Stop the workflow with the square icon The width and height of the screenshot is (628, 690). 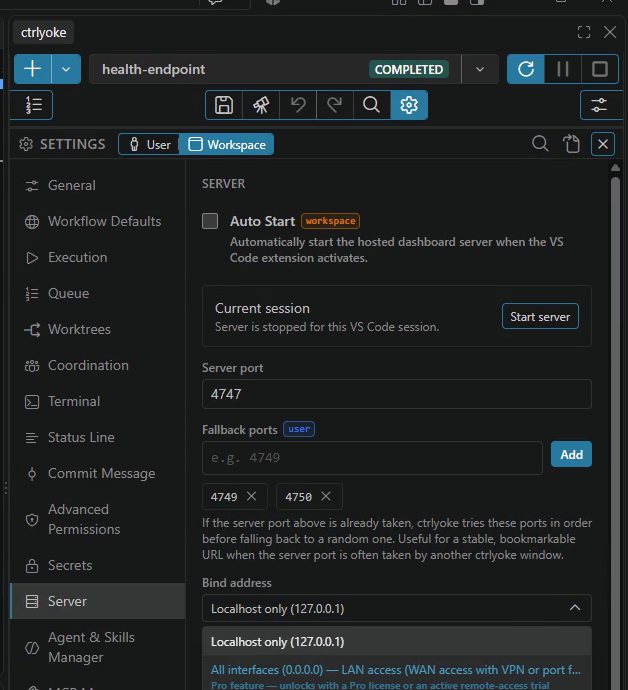pos(600,69)
